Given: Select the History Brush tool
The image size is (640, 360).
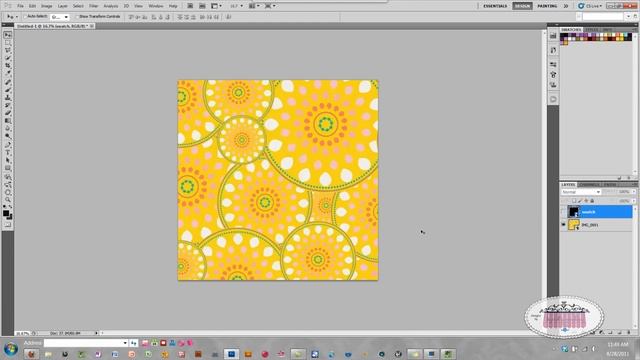Looking at the screenshot, I should point(8,106).
